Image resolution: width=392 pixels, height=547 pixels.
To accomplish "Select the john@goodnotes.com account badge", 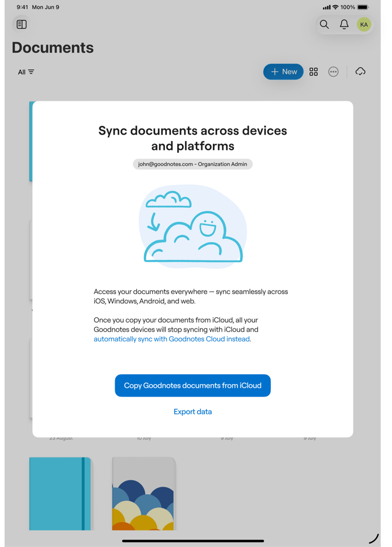I will point(192,164).
